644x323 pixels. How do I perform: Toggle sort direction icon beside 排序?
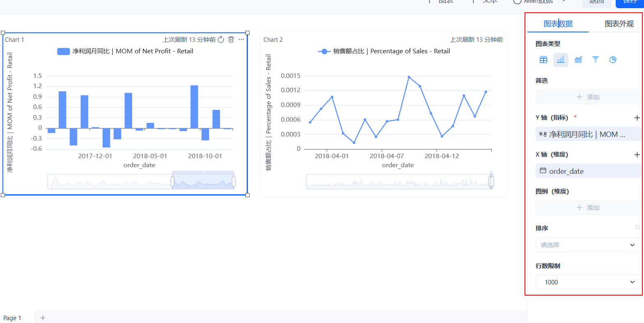tap(637, 227)
